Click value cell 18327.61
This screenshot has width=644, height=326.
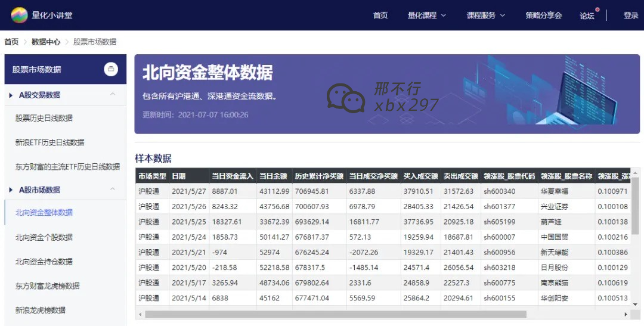pyautogui.click(x=233, y=222)
